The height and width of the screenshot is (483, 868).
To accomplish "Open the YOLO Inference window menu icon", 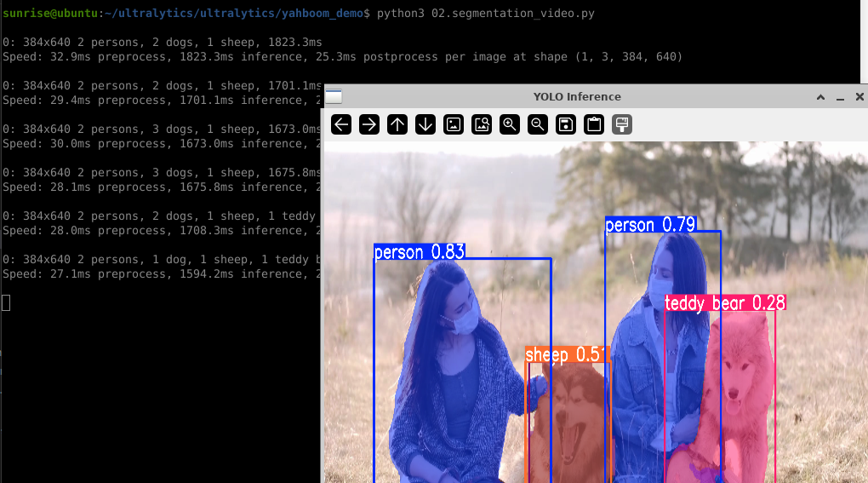I will point(334,97).
